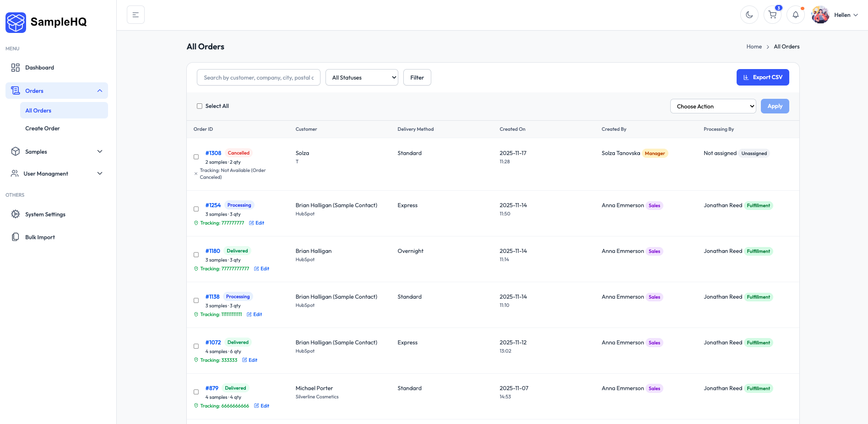Open Dashboard from the sidebar icon

(15, 67)
